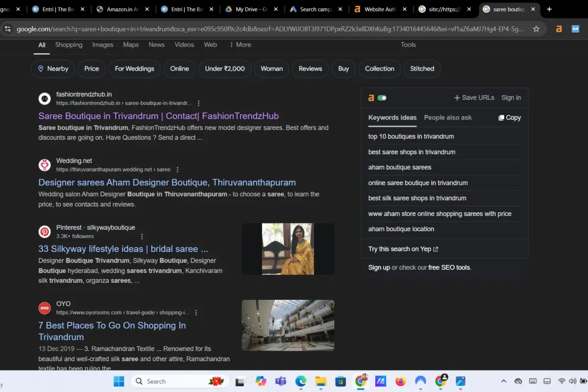This screenshot has height=392, width=588.
Task: Switch to the Videos results tab
Action: pyautogui.click(x=184, y=45)
